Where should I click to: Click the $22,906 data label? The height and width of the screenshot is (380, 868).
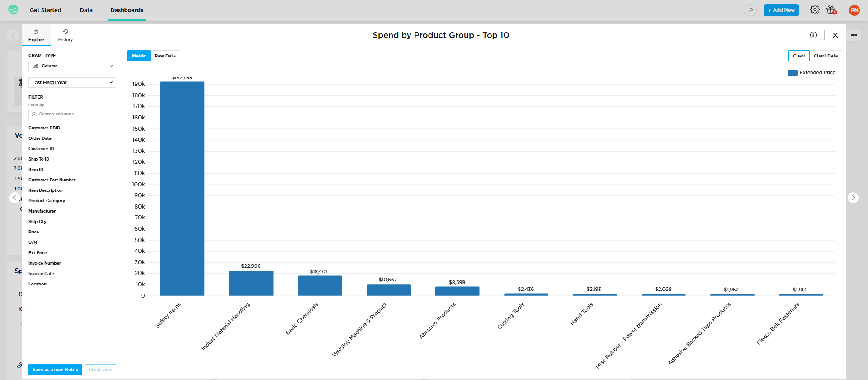point(251,266)
